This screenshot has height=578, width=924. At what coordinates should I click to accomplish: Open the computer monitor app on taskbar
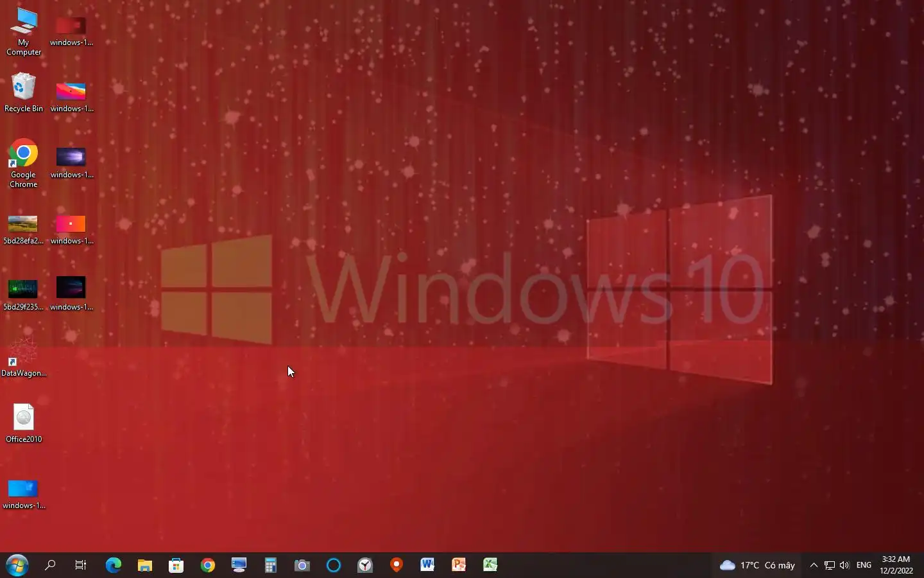[239, 565]
